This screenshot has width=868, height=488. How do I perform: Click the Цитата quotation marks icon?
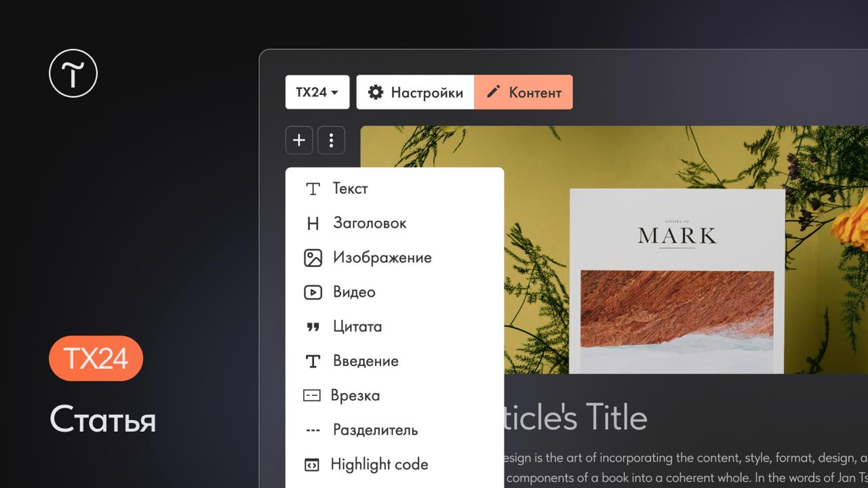click(313, 327)
